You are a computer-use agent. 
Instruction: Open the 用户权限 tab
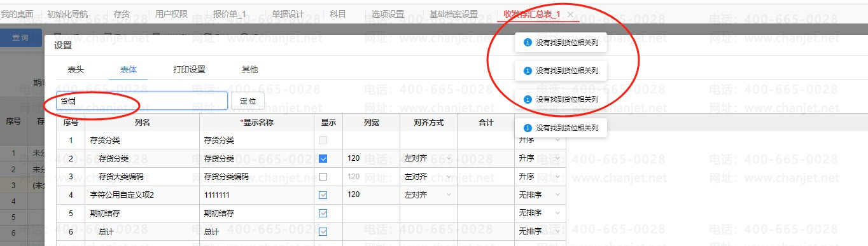point(171,14)
